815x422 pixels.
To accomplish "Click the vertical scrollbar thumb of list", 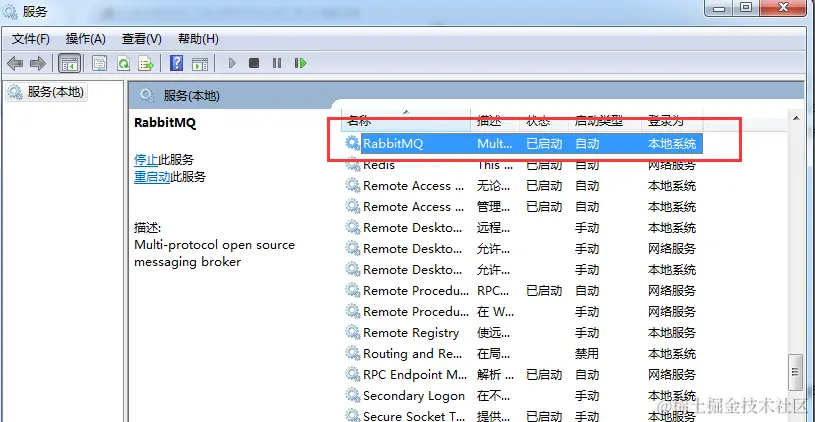I will click(x=795, y=372).
